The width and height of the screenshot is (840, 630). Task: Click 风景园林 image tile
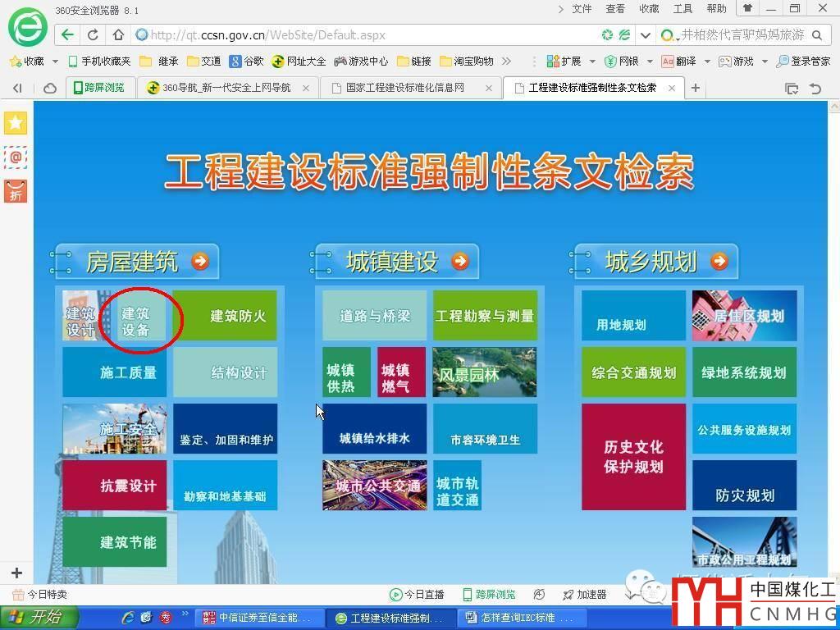(x=485, y=372)
